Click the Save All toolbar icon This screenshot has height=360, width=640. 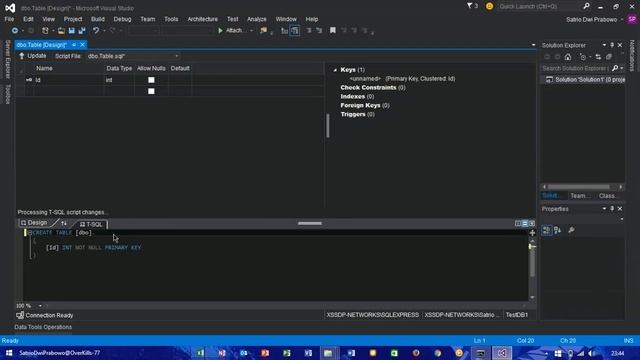(82, 31)
